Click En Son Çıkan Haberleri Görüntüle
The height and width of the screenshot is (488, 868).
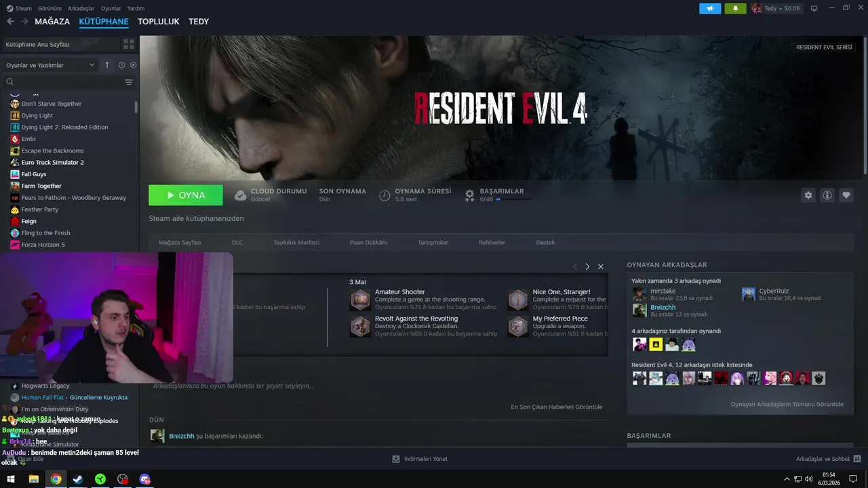pyautogui.click(x=557, y=407)
